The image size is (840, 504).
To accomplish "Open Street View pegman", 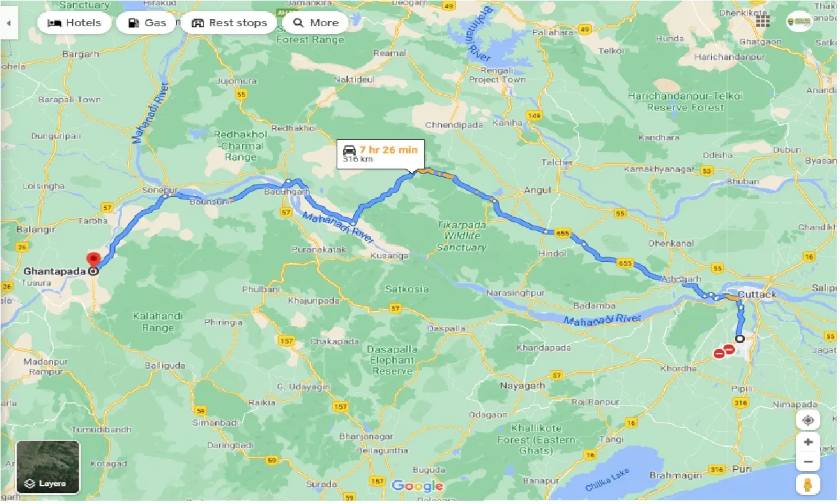I will click(808, 484).
